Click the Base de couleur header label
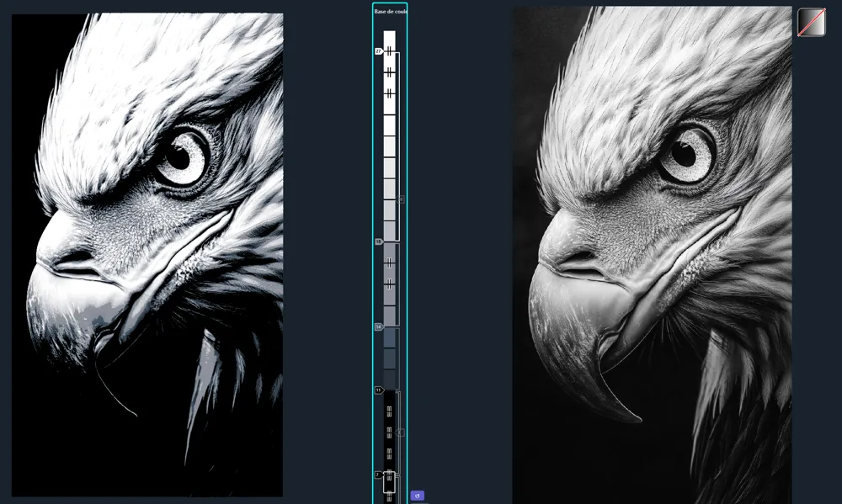842x504 pixels. coord(391,11)
